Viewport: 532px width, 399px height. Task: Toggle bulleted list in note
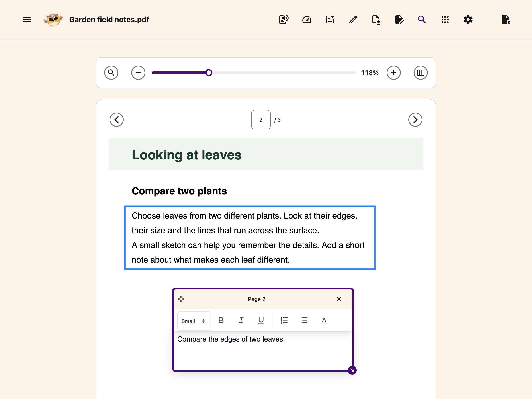click(x=304, y=320)
